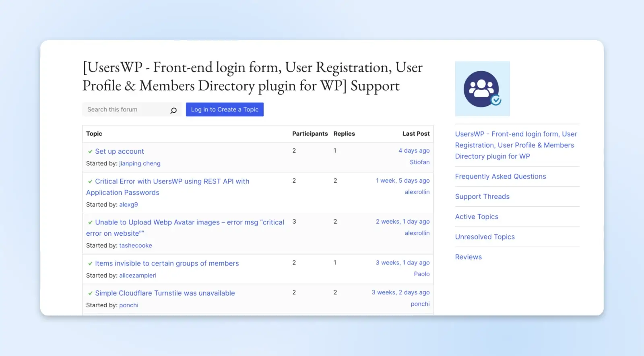644x356 pixels.
Task: Click the search magnifier icon
Action: click(x=173, y=110)
